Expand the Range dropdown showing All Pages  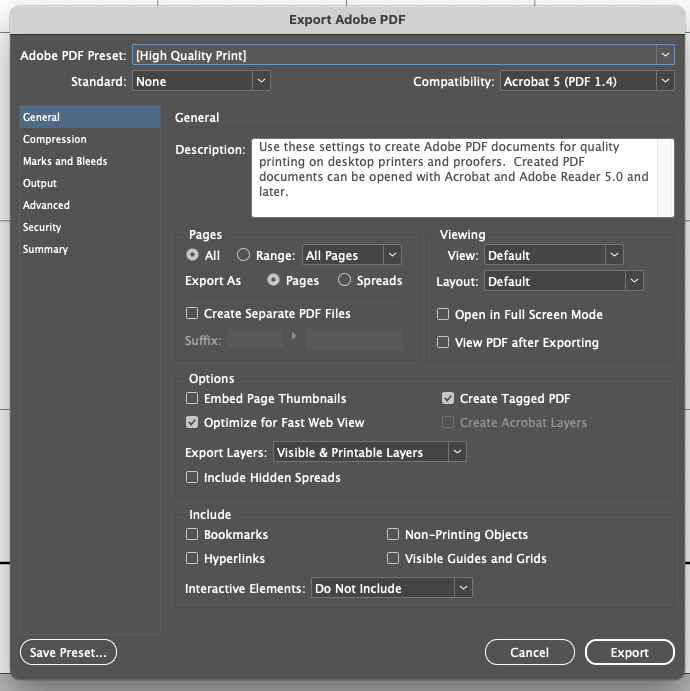pos(352,255)
